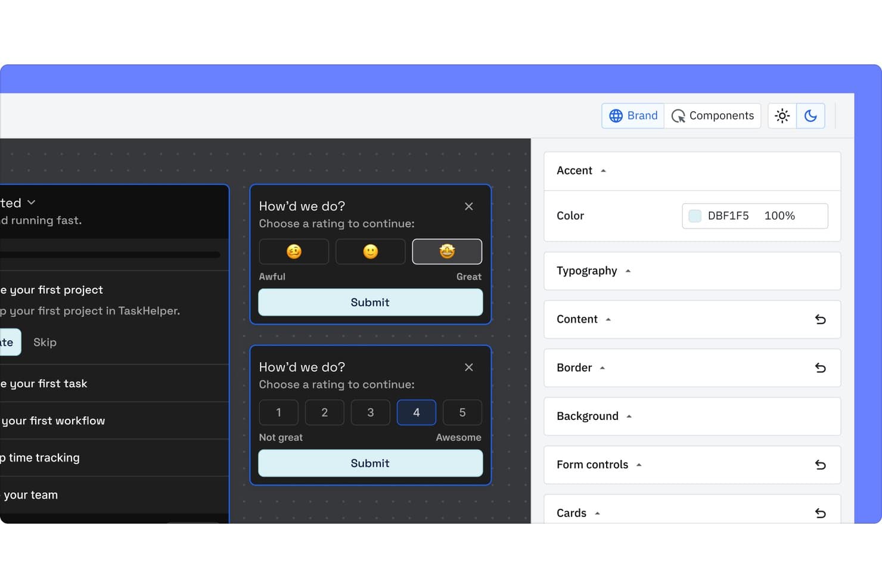Submit the emoji rating survey

[371, 303]
